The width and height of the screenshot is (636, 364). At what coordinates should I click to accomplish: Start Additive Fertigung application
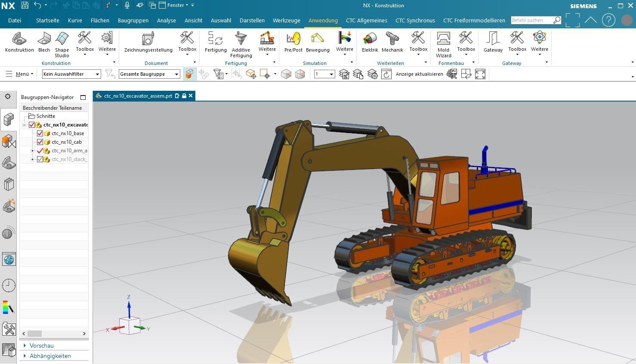tap(241, 43)
